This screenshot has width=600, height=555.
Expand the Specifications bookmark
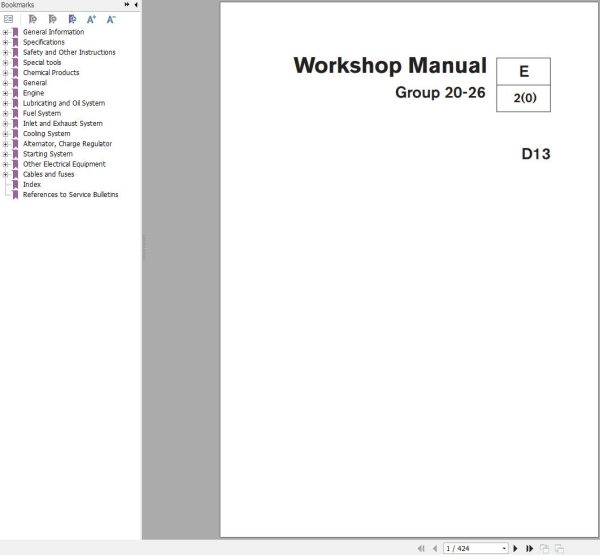coord(5,42)
